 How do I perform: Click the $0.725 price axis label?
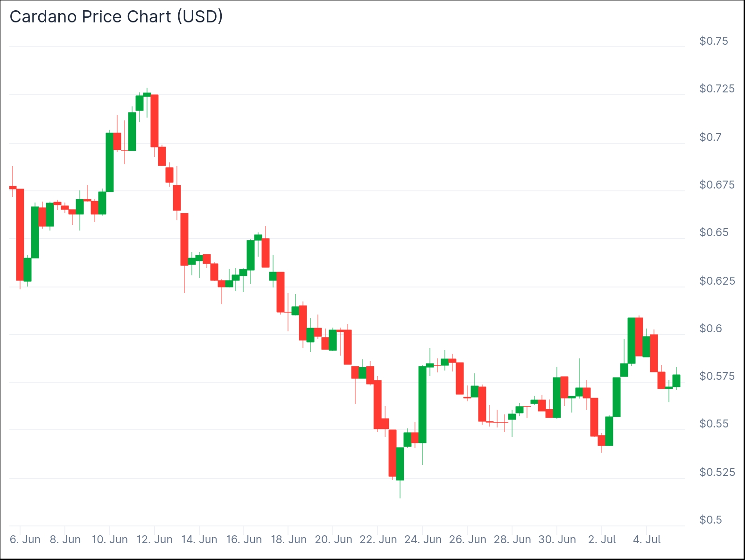pyautogui.click(x=717, y=89)
